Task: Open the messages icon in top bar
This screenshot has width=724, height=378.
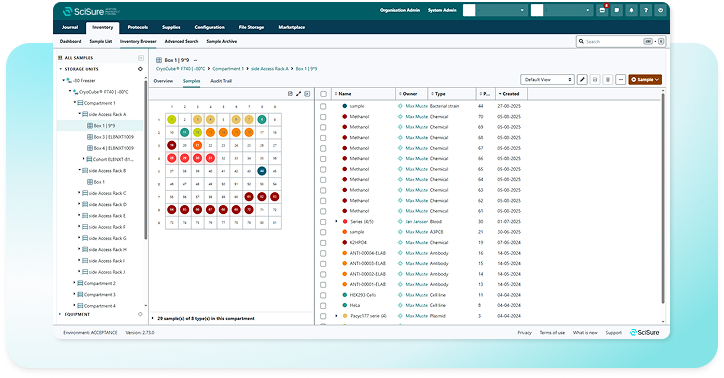Action: point(617,10)
